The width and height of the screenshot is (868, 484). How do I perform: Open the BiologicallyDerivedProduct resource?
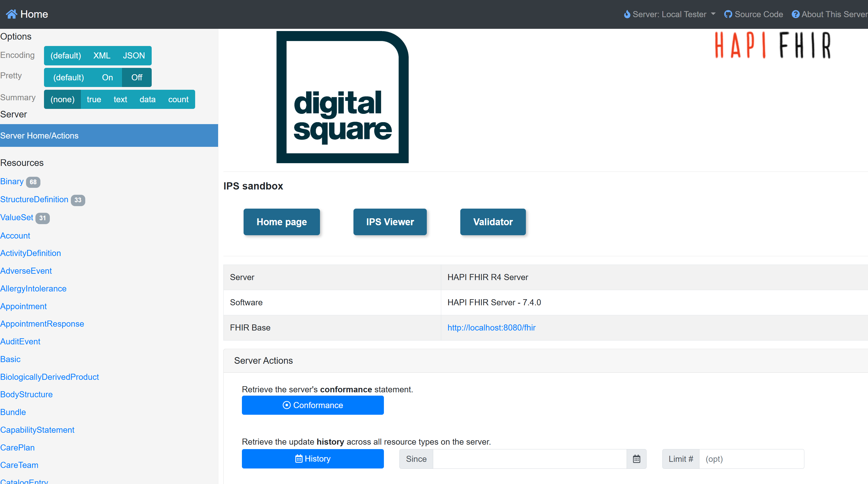(x=50, y=377)
